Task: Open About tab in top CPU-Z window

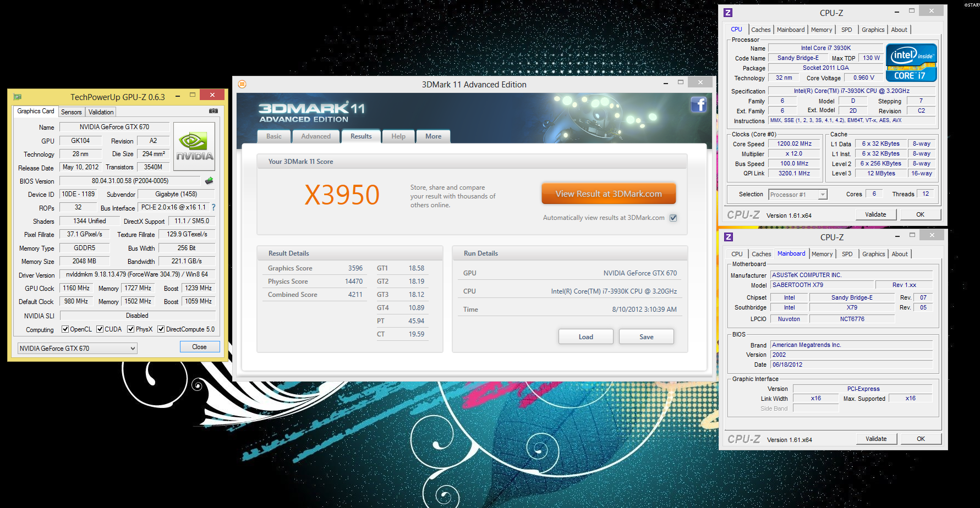Action: tap(900, 30)
